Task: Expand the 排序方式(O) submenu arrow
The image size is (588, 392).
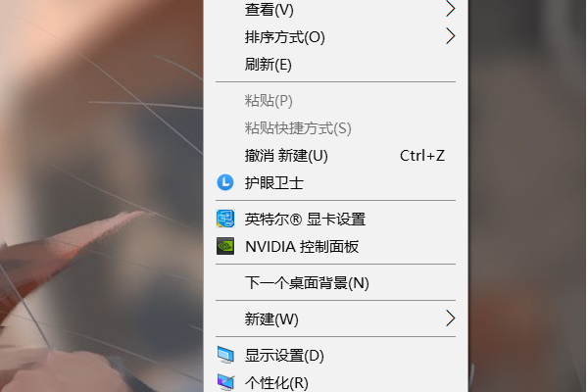Action: coord(450,36)
